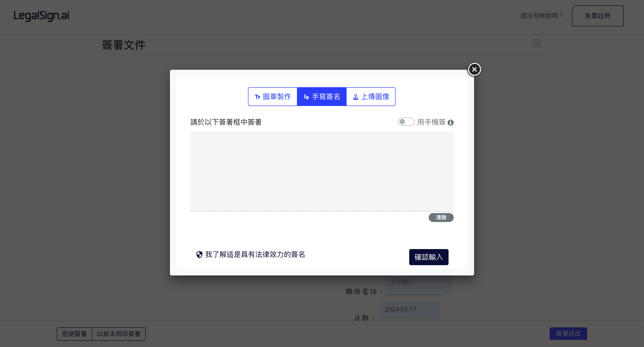Click the info icon beside 用手機簽
Screen dimensions: 644x347
[x=451, y=123]
